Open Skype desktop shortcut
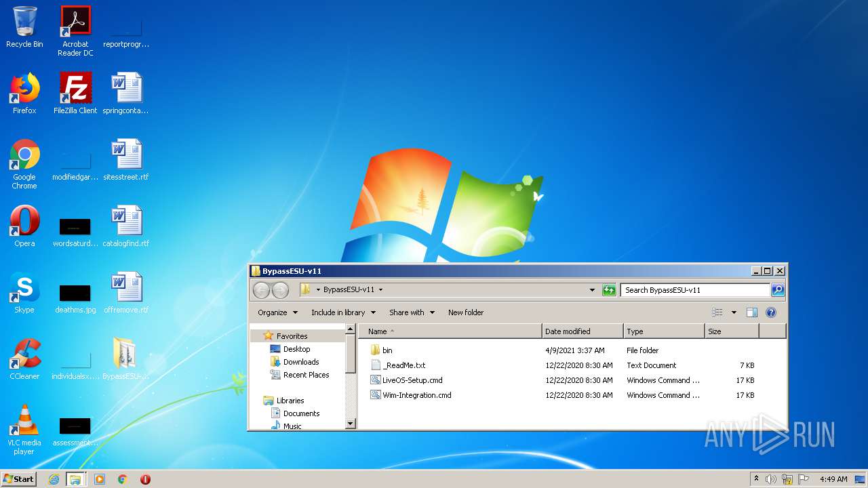 [24, 293]
